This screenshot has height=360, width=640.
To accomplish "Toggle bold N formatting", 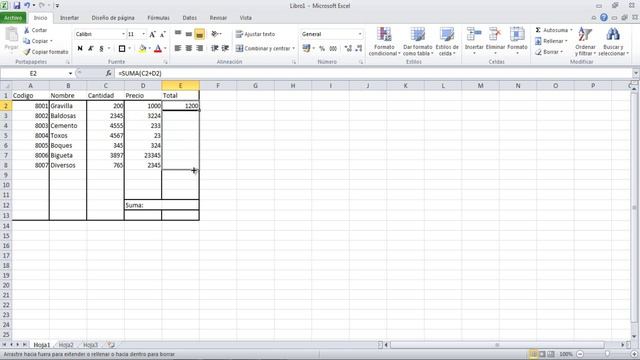I will [x=80, y=49].
